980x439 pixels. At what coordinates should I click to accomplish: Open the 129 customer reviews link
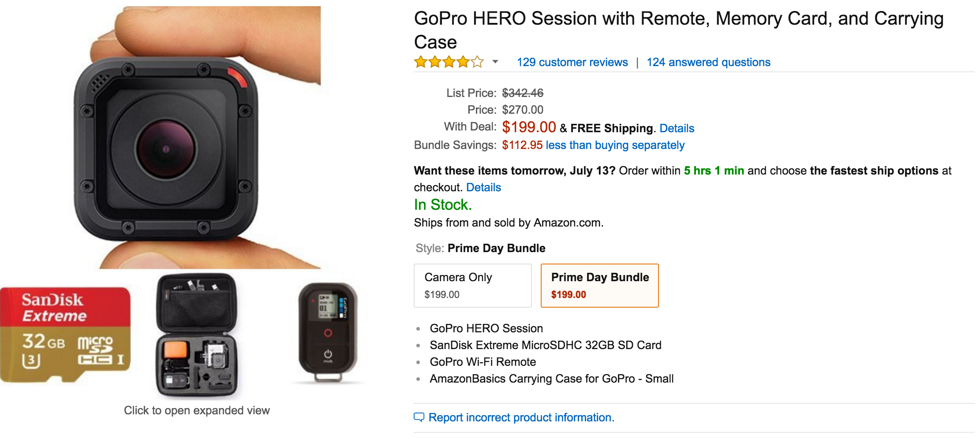point(572,63)
